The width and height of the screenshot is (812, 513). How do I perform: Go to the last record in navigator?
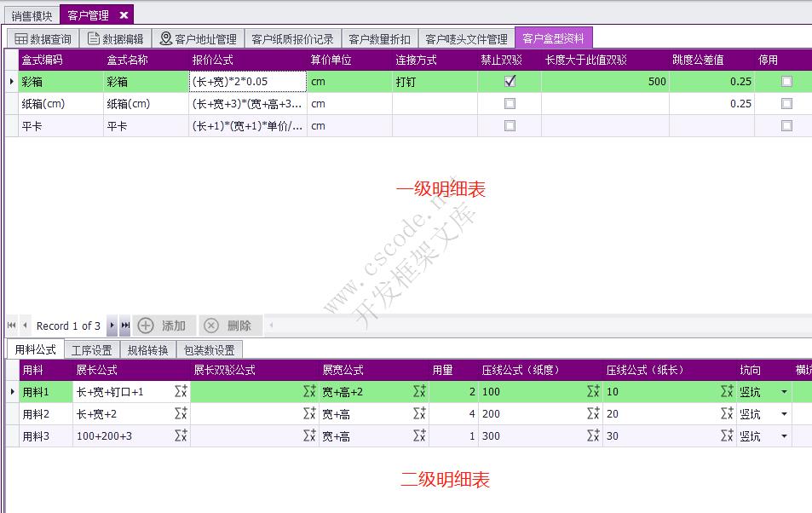tap(125, 326)
